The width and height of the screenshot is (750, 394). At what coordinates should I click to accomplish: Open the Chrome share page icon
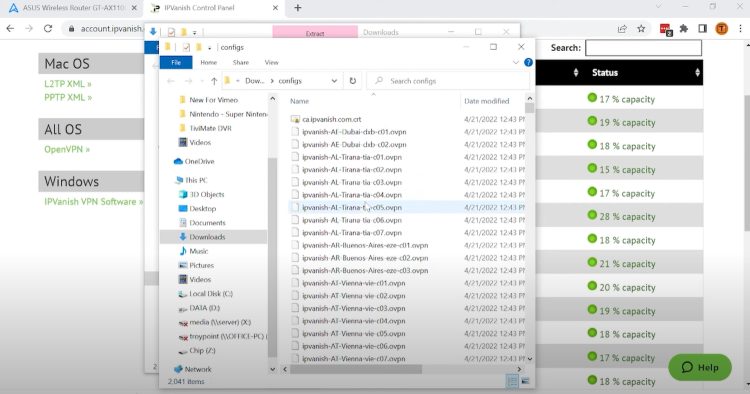pyautogui.click(x=622, y=29)
